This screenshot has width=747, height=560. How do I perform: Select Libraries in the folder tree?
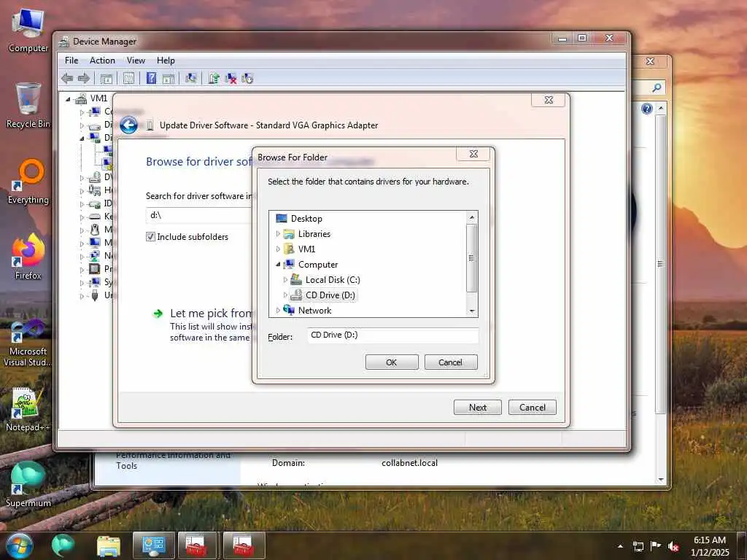tap(314, 234)
